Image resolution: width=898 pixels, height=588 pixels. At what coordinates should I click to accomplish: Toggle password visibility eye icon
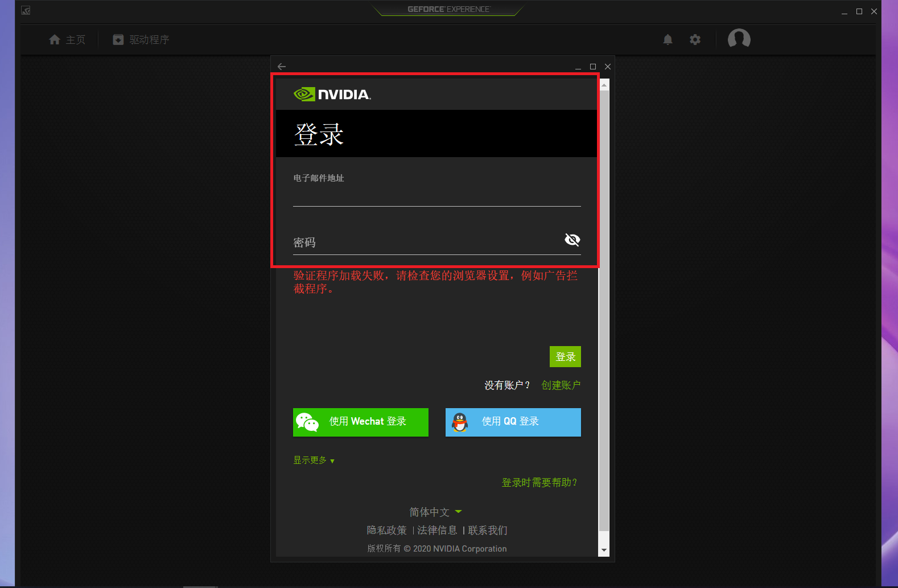coord(572,240)
